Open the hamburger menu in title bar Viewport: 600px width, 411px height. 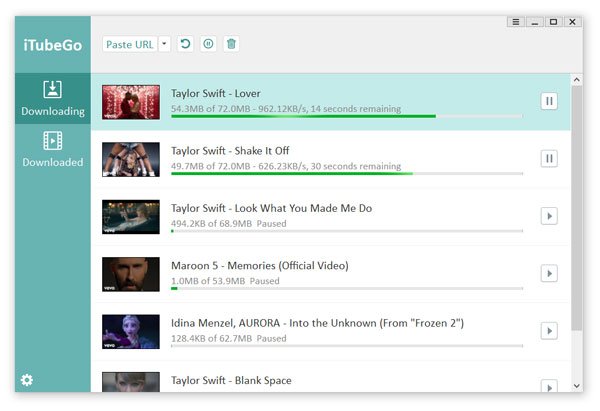(516, 22)
